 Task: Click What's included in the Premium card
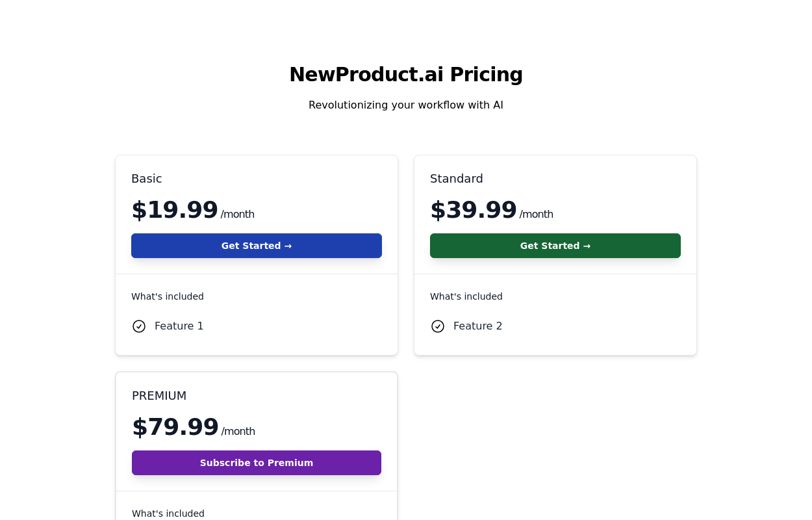pos(168,513)
